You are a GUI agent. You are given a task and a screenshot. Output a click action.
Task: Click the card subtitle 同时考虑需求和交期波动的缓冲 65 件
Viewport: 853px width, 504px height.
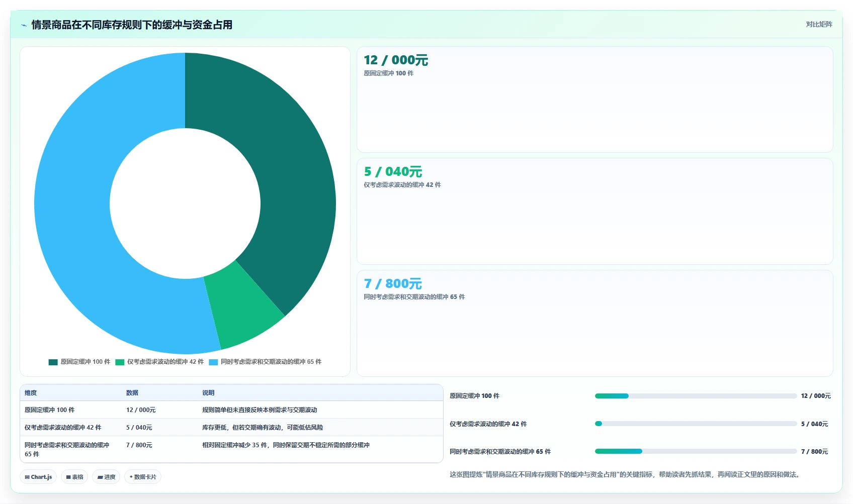[414, 297]
